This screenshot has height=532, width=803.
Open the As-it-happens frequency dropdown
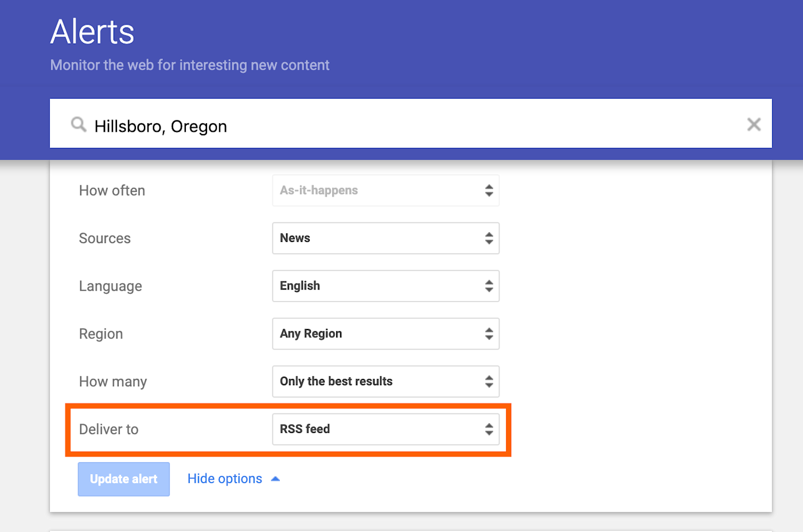point(385,190)
